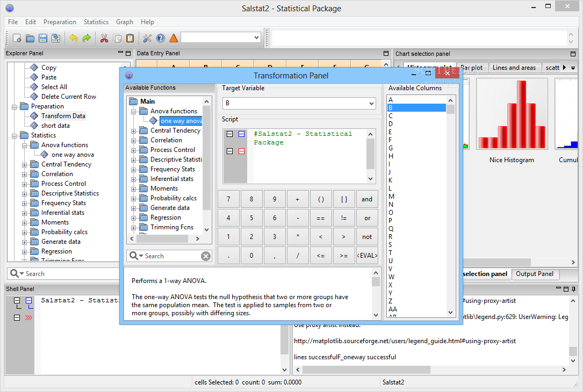Open the Graph menu
The image size is (583, 392).
tap(125, 22)
